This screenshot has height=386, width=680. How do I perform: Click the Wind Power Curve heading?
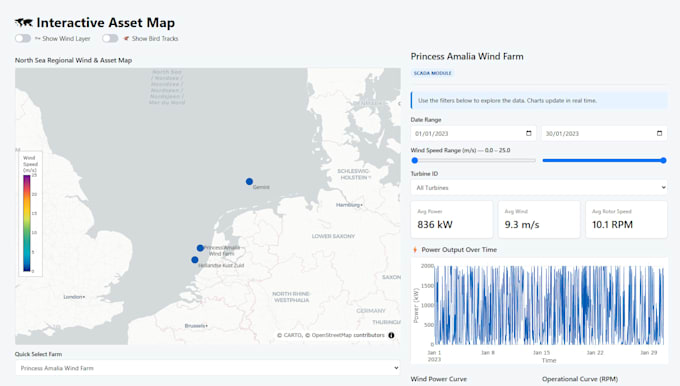tap(438, 379)
